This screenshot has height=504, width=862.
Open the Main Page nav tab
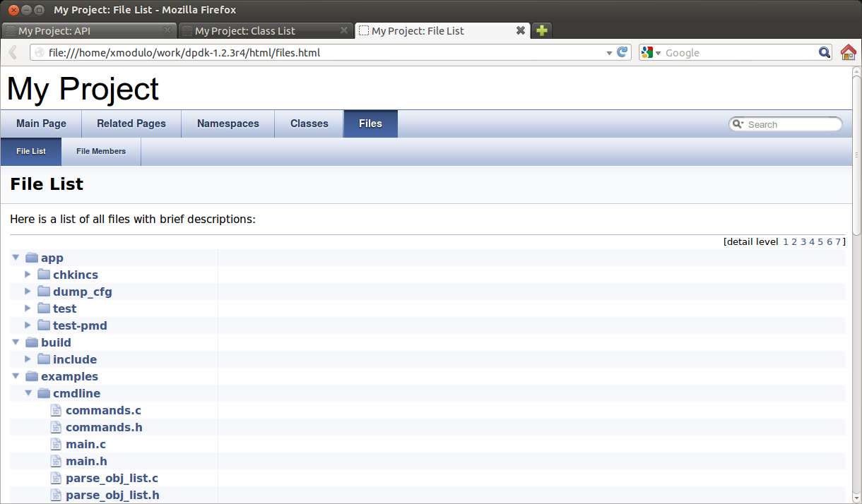[41, 124]
